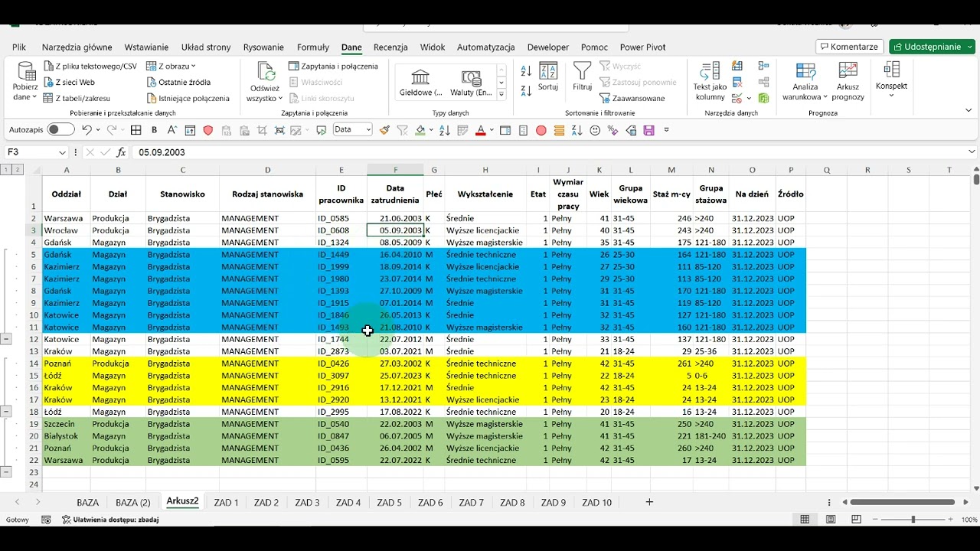Open Plik menu
This screenshot has width=980, height=551.
click(19, 47)
